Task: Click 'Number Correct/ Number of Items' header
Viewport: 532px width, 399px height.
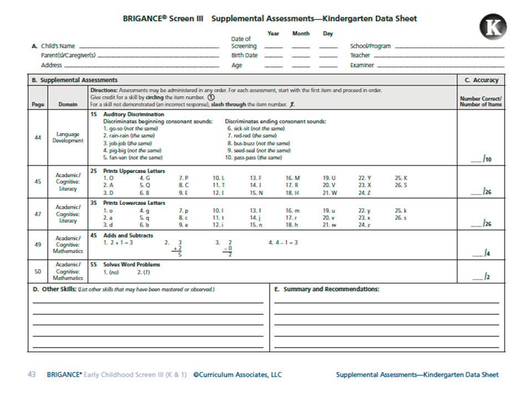Action: click(x=480, y=101)
